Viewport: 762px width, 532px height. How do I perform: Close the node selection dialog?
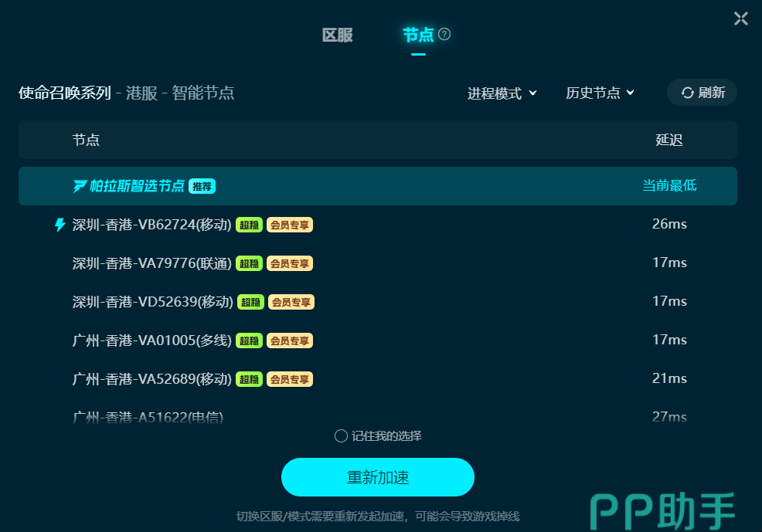[x=740, y=19]
